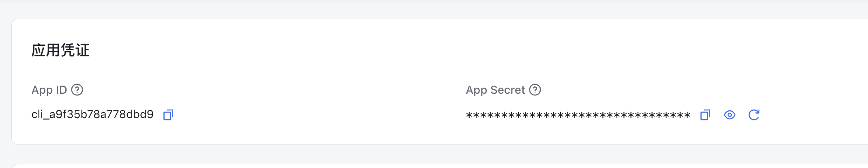Viewport: 868px width, 168px height.
Task: Open the App ID help tooltip icon
Action: [77, 90]
